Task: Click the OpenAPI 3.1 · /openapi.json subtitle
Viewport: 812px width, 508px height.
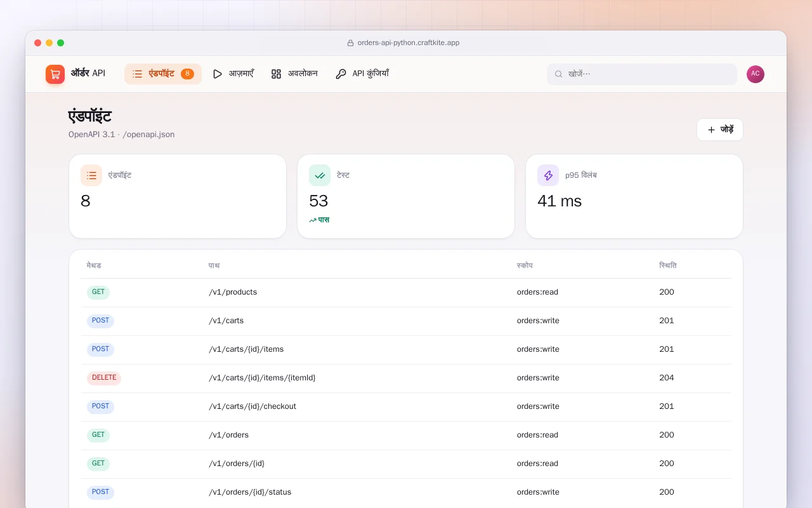Action: pos(122,135)
